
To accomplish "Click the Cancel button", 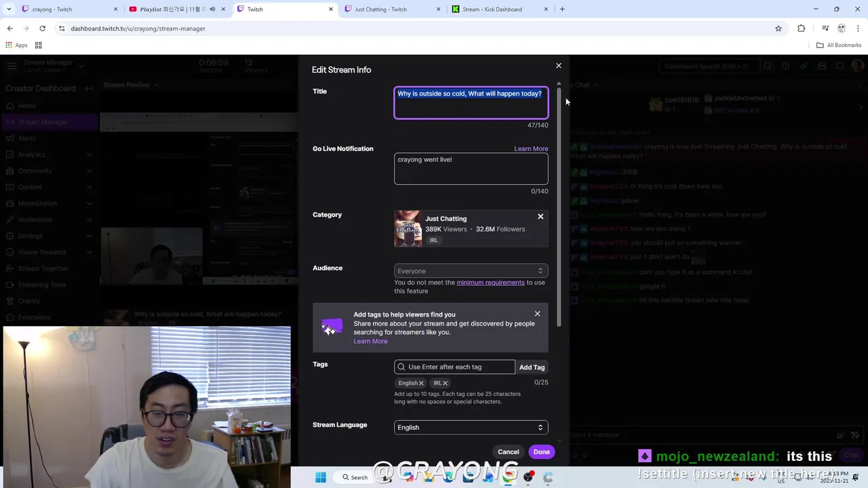I will [508, 452].
